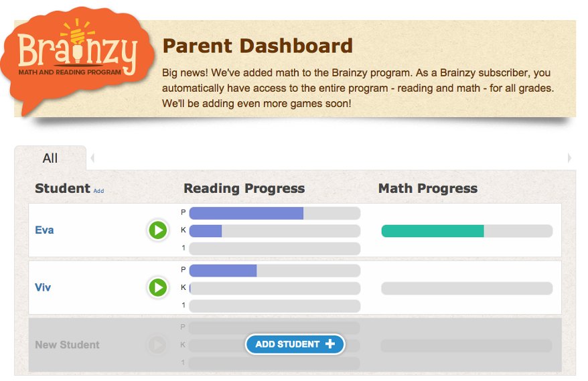Click Viv's K reading progress bar
The image size is (588, 381).
(x=275, y=288)
